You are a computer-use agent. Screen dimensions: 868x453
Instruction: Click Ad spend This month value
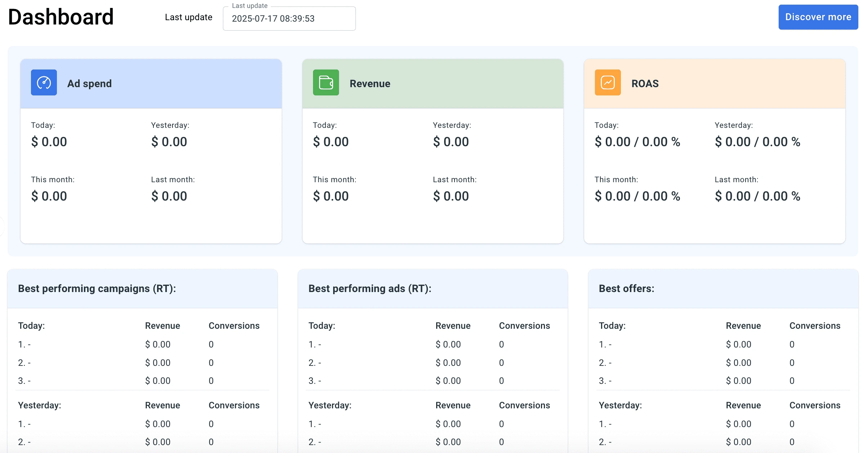(49, 196)
